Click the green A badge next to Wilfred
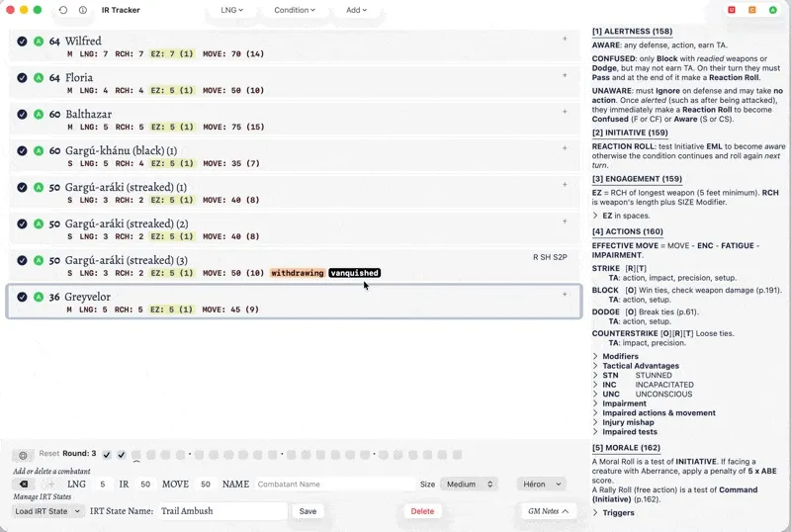Image resolution: width=791 pixels, height=532 pixels. click(x=39, y=42)
